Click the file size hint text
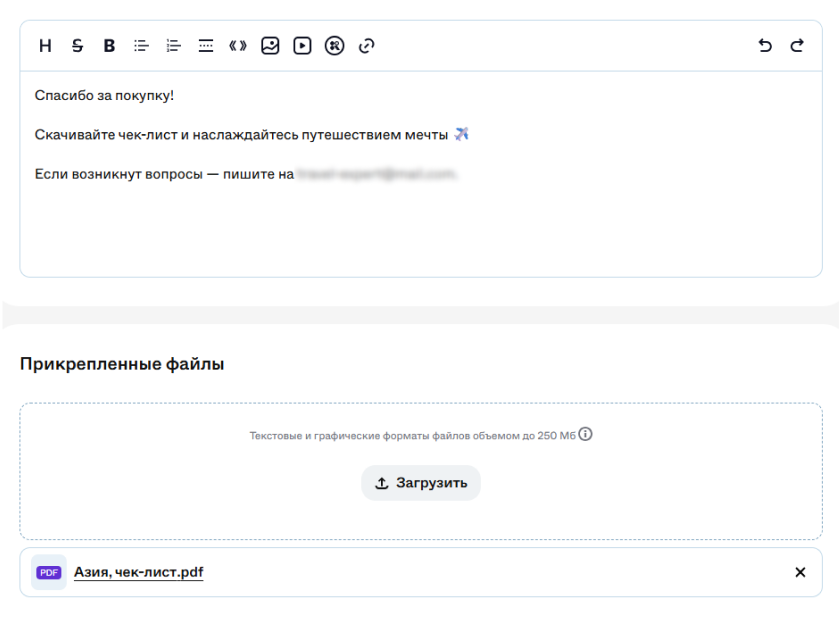This screenshot has width=839, height=618. [x=413, y=436]
